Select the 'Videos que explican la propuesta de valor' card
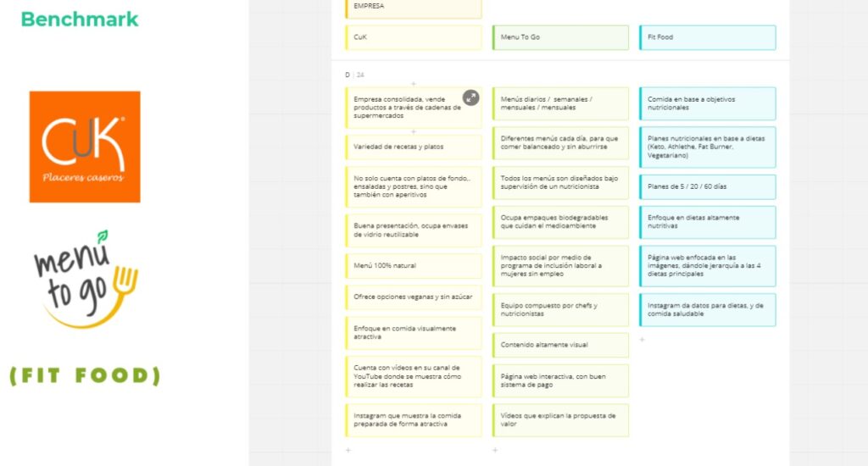Screen dimensions: 868x466 [560, 420]
